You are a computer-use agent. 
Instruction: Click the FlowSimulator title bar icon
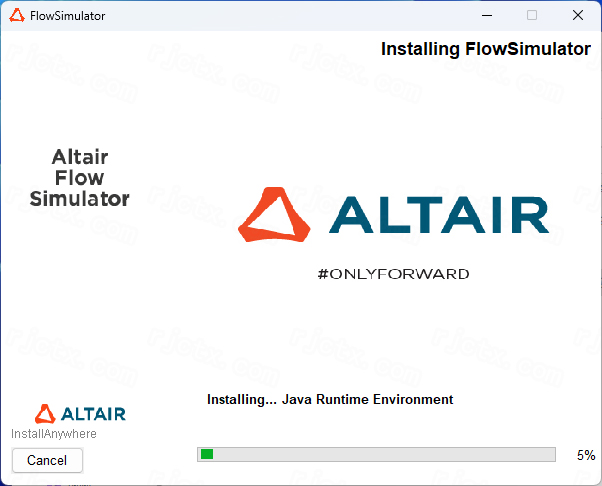17,16
